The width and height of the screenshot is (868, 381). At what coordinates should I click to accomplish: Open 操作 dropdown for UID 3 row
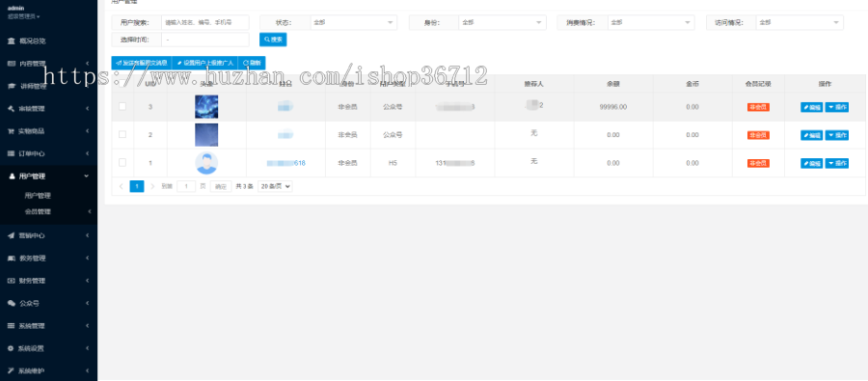(x=837, y=107)
